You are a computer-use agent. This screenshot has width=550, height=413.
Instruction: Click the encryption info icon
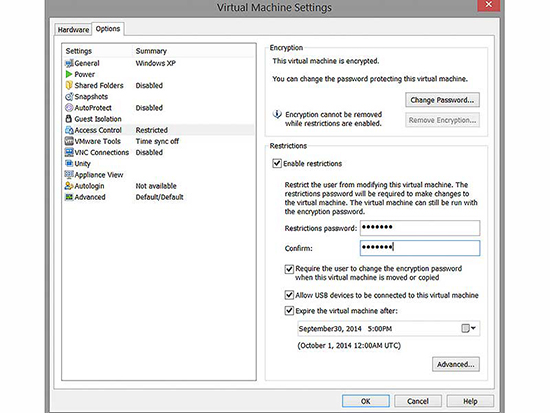coord(277,114)
